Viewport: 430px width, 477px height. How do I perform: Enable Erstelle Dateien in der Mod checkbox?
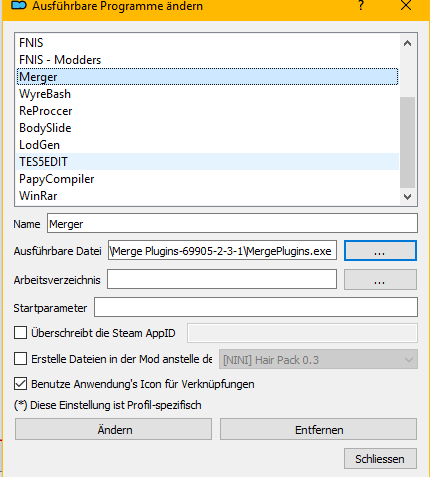(x=20, y=359)
